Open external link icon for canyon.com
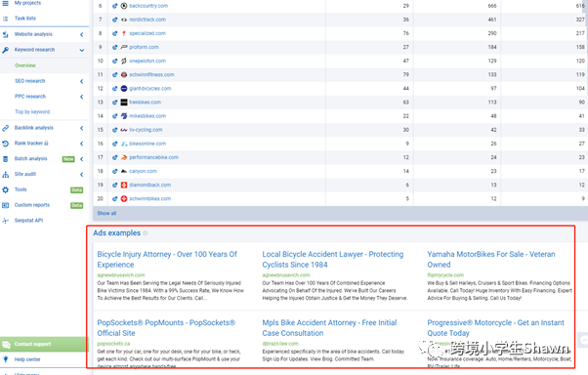Image resolution: width=588 pixels, height=375 pixels. point(114,171)
